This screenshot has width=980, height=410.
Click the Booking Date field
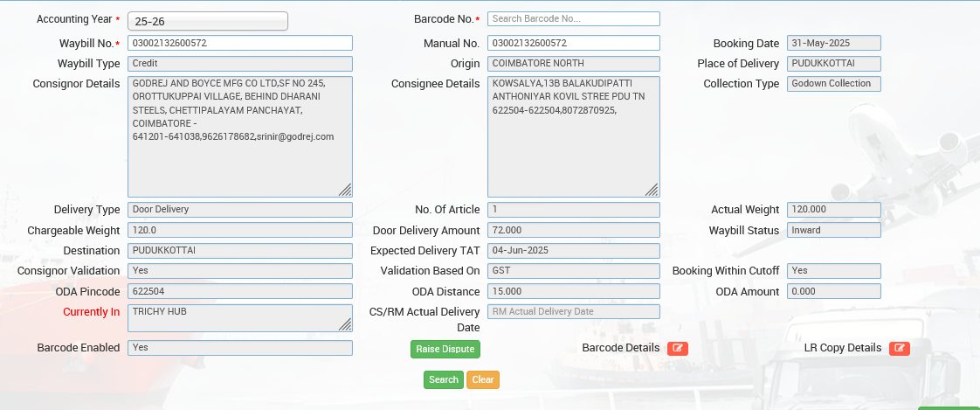[833, 43]
